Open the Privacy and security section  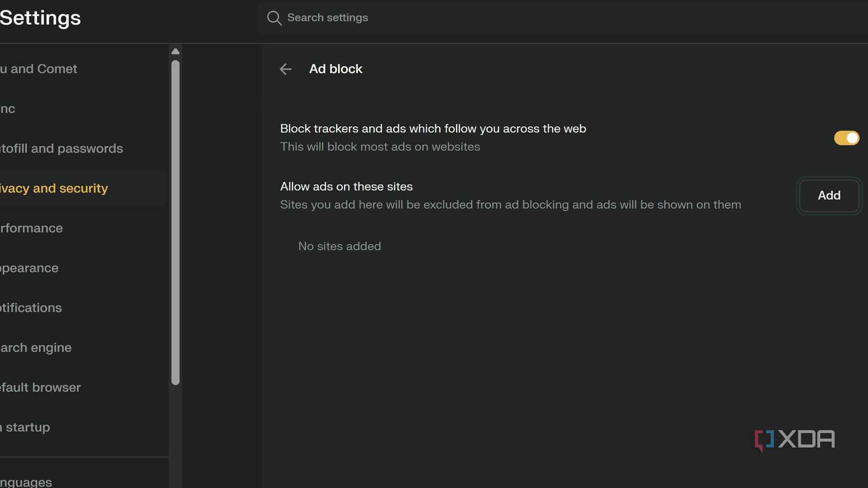pos(54,188)
